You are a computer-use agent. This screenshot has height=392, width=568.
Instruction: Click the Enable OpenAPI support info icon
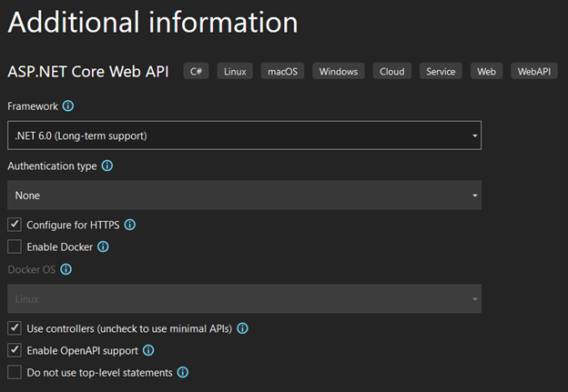[x=147, y=350]
